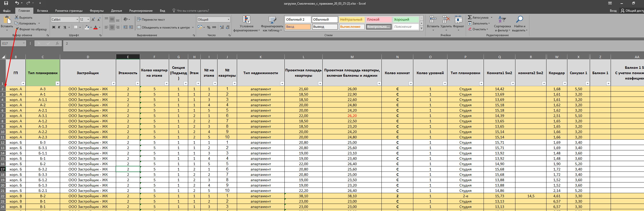Click the borders icon in Font group
Screen dimensions: 644x211
click(x=76, y=27)
